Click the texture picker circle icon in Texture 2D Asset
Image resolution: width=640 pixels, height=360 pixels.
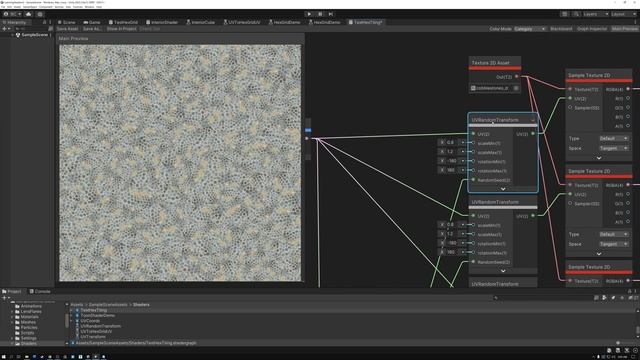pos(516,88)
